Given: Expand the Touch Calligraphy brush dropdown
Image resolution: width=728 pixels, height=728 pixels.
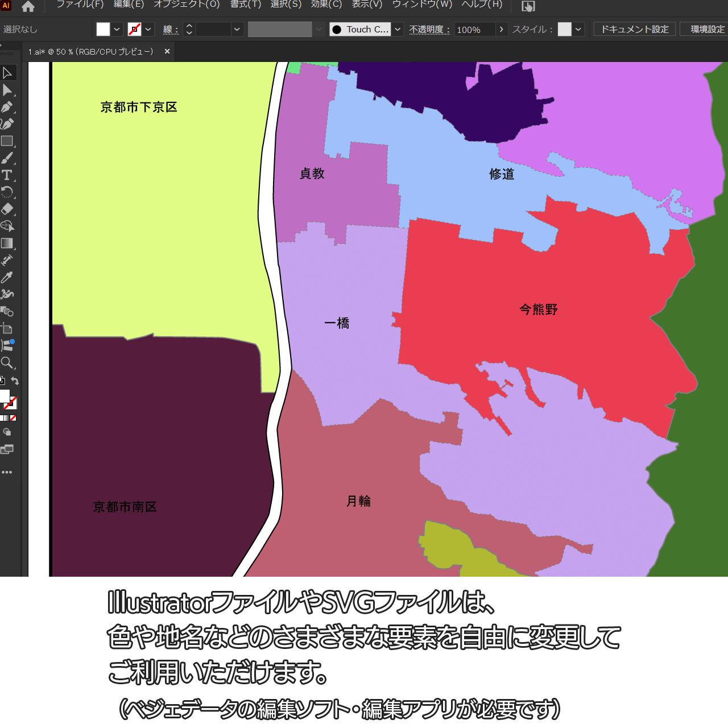Looking at the screenshot, I should pos(398,30).
